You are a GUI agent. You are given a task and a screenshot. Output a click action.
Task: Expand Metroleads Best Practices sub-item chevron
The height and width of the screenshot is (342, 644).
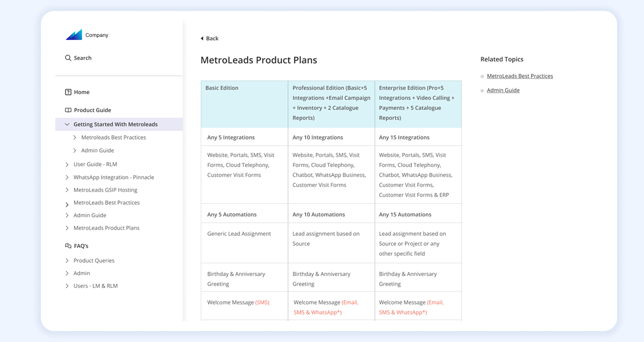click(x=75, y=138)
